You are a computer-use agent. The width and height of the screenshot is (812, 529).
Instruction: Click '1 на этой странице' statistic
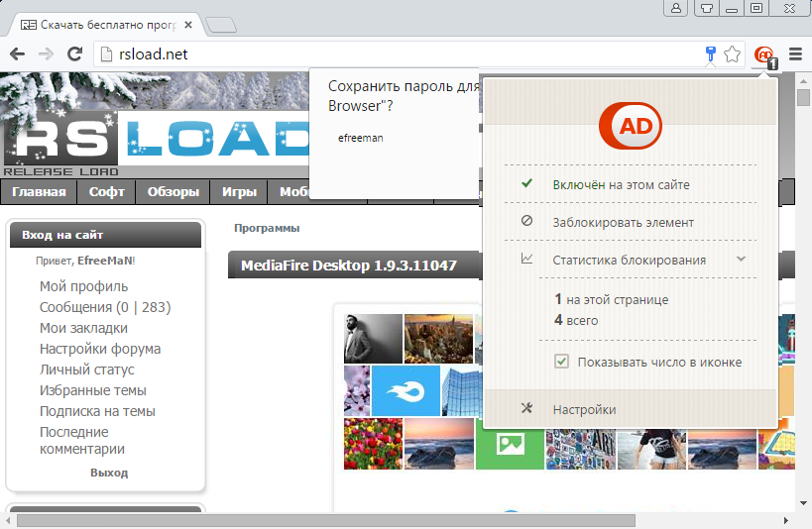pos(611,299)
